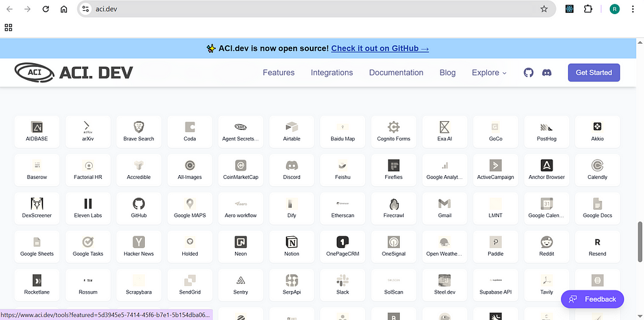
Task: Open the Feedback button
Action: (592, 299)
